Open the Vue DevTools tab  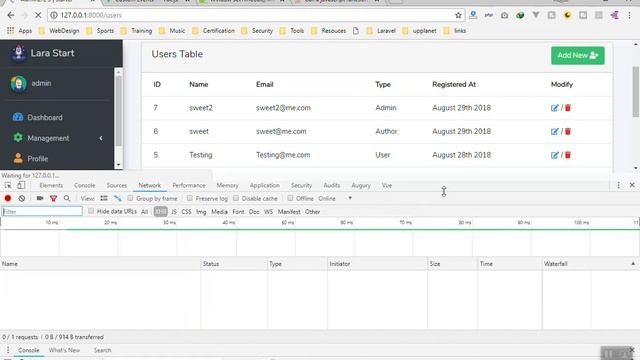click(x=387, y=185)
